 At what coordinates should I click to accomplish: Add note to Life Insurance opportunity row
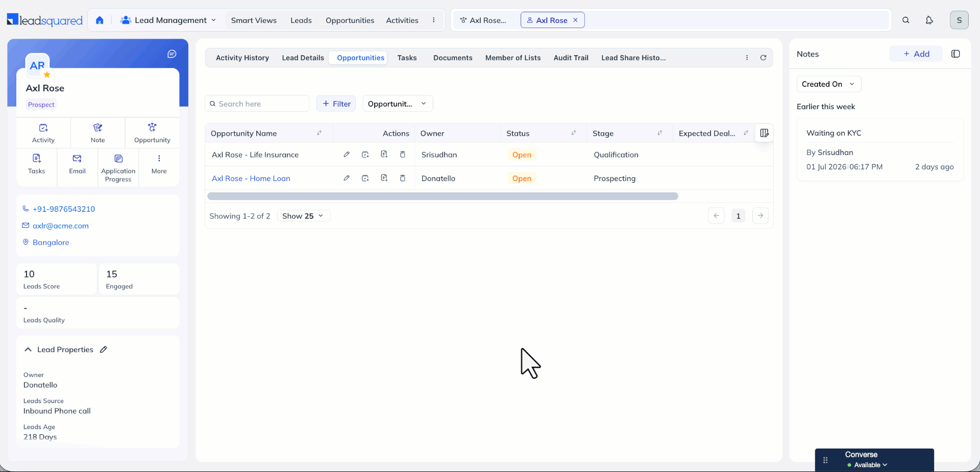pos(384,155)
